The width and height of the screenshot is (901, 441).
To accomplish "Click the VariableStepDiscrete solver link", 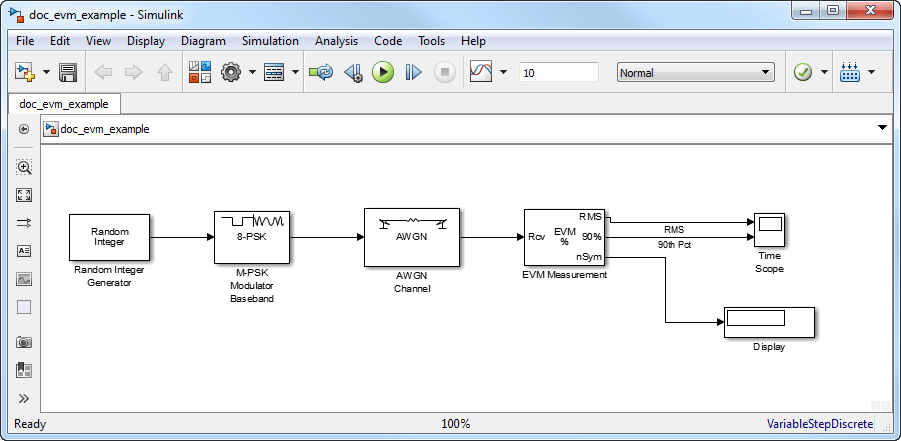I will tap(820, 424).
